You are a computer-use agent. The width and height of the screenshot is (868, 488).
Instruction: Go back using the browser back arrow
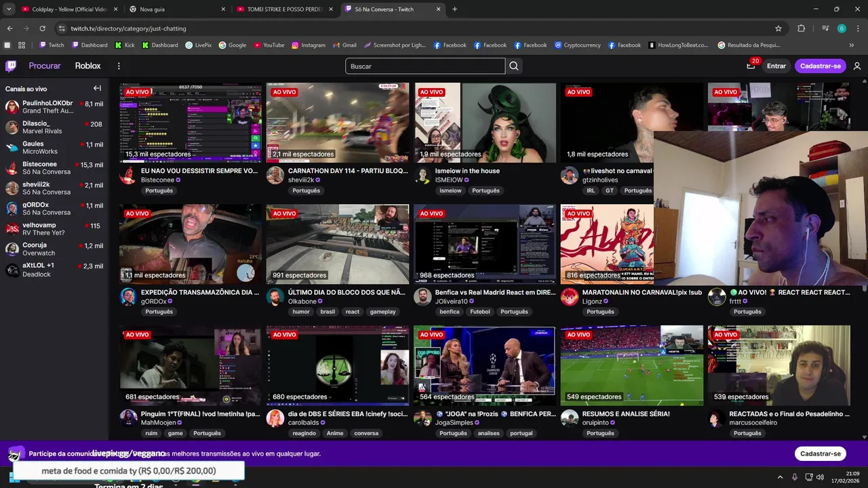click(x=9, y=28)
